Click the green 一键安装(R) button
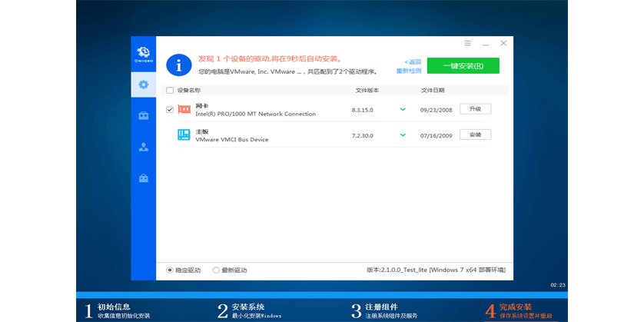 (463, 65)
